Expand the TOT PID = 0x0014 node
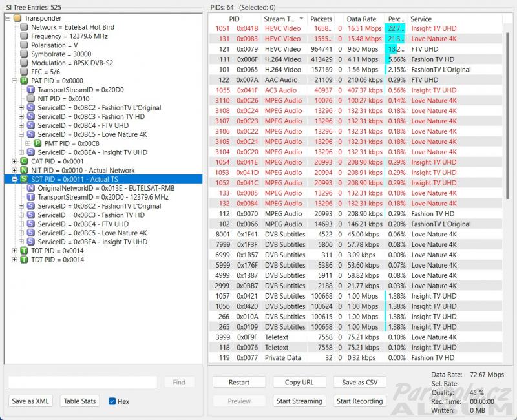 pos(14,251)
